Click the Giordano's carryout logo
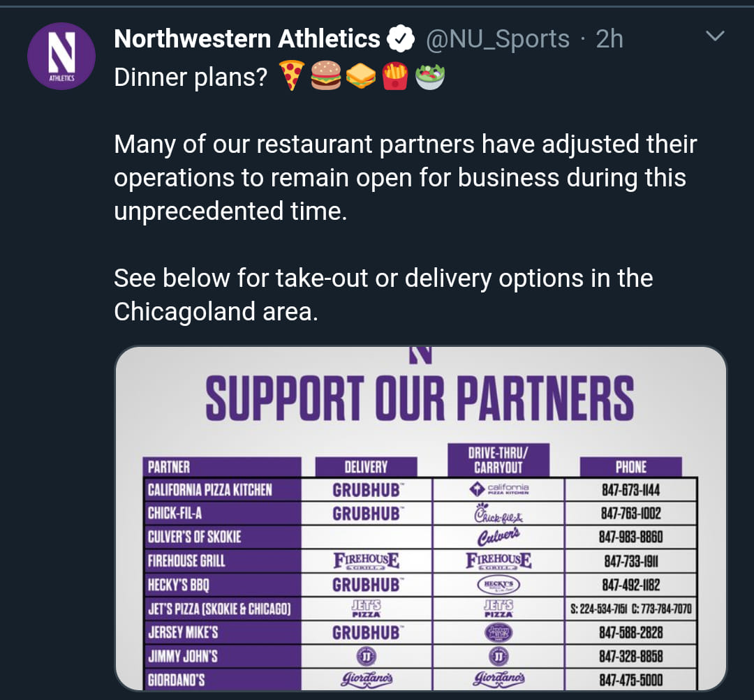 (498, 679)
